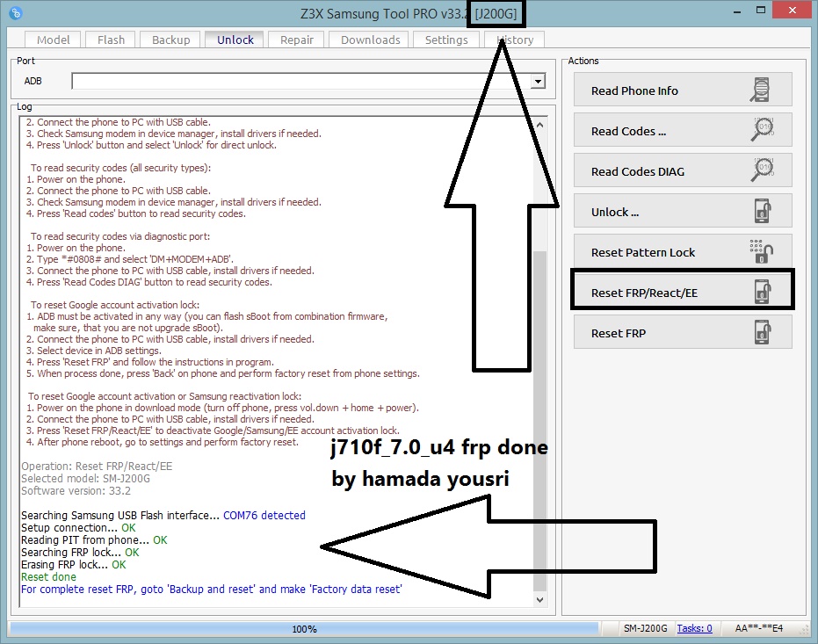Image resolution: width=818 pixels, height=644 pixels.
Task: Switch to the Flash tab
Action: [111, 40]
